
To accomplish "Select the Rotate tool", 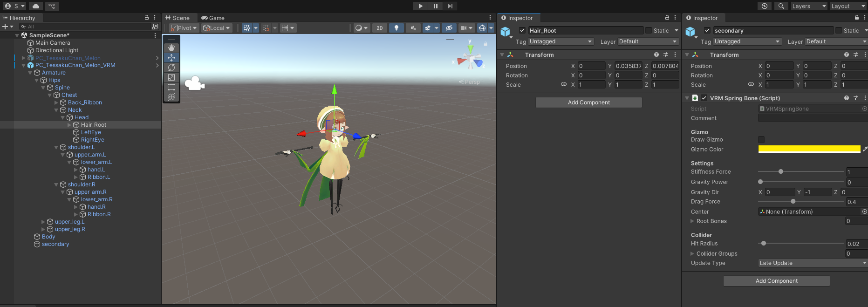I will [171, 68].
